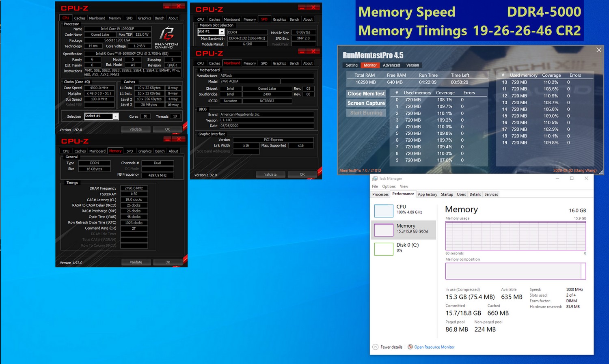The width and height of the screenshot is (609, 364).
Task: Click the Memory usage graph in Task Manager
Action: click(516, 236)
